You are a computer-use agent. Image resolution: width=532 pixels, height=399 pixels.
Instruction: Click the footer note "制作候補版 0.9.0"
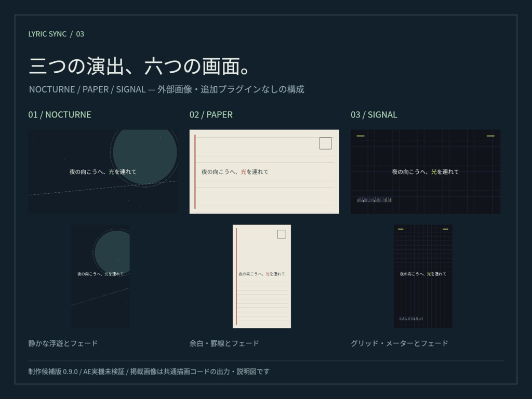[x=149, y=371]
